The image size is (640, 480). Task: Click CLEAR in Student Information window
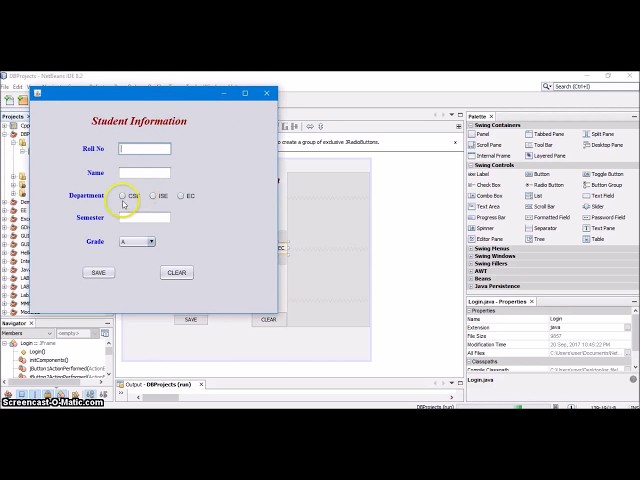coord(177,273)
